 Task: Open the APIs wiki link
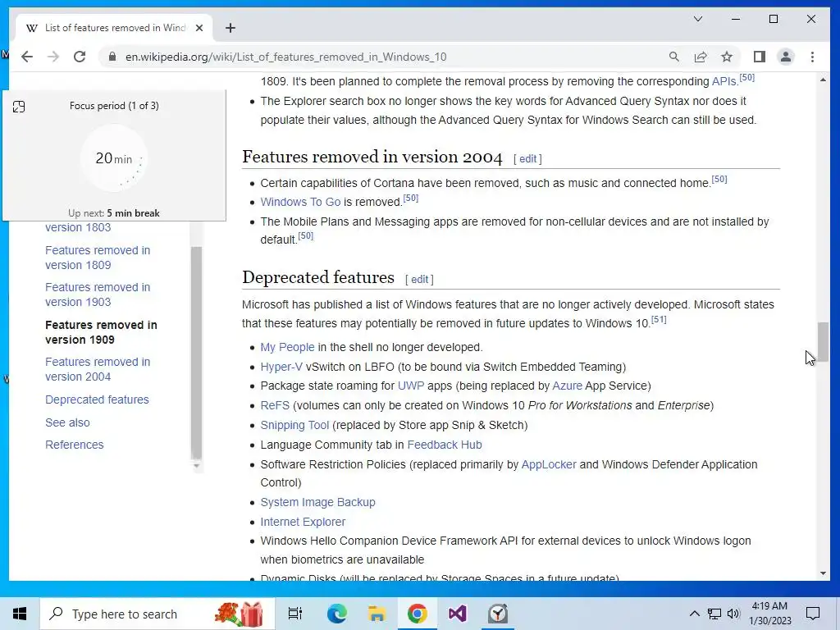724,81
